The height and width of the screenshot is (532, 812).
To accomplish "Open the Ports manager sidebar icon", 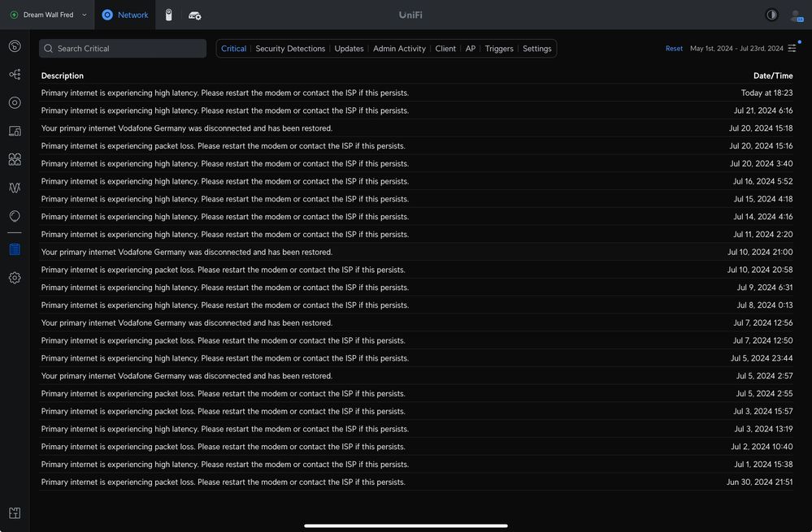I will tap(15, 159).
